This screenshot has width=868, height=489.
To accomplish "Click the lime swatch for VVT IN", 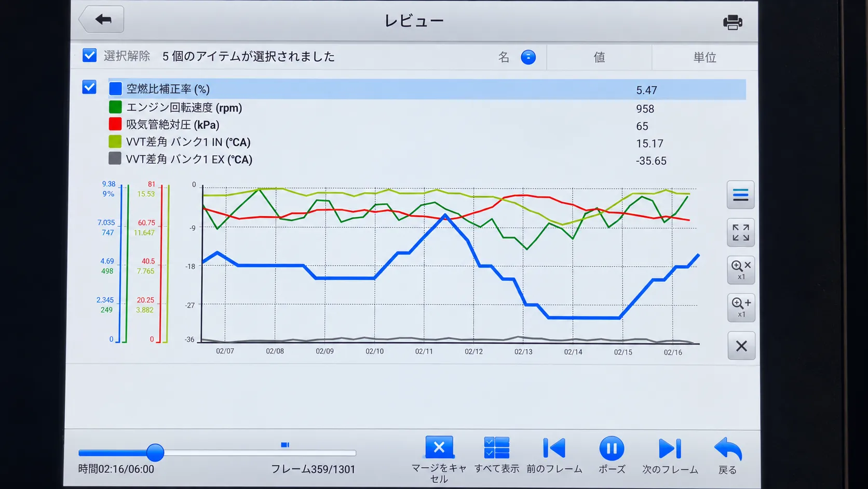I will point(115,141).
